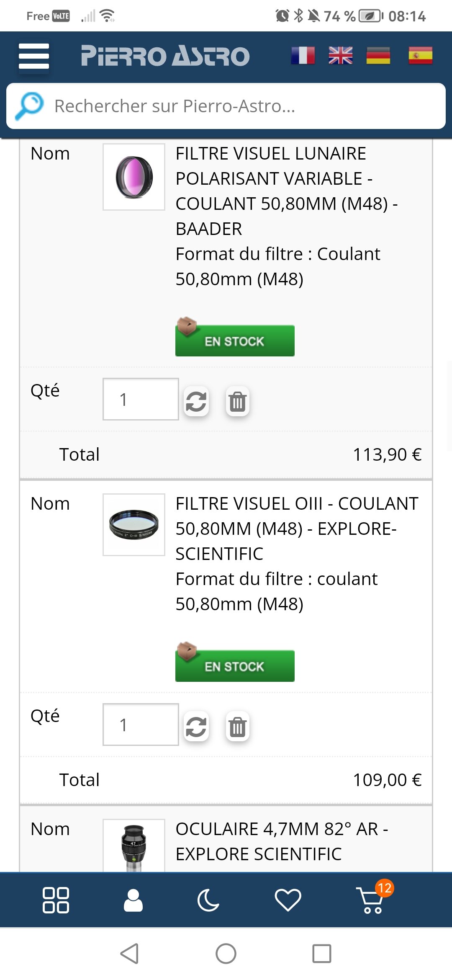Tap the search magnifier icon
Screen dimensions: 452x980
pos(29,106)
